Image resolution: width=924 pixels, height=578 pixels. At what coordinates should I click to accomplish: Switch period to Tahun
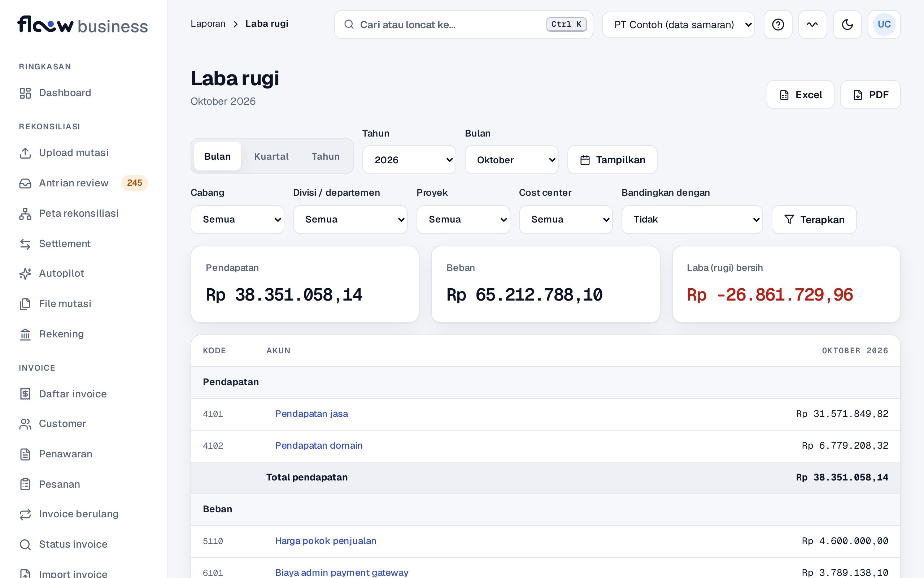tap(325, 156)
